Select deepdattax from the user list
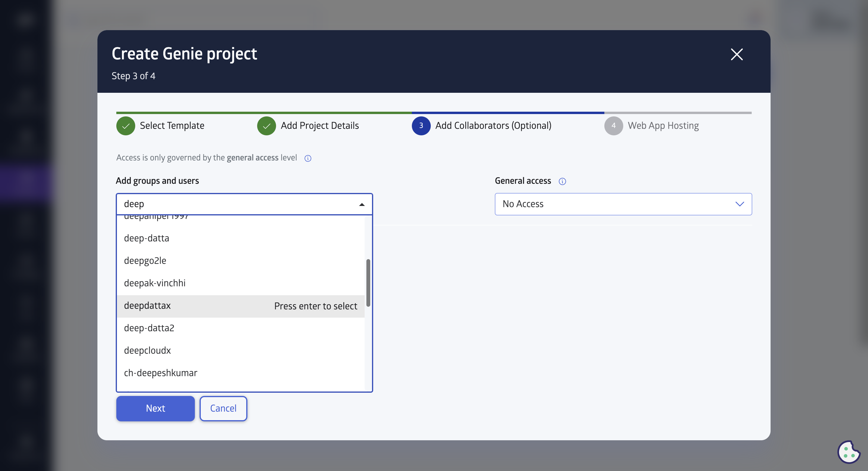 tap(148, 306)
